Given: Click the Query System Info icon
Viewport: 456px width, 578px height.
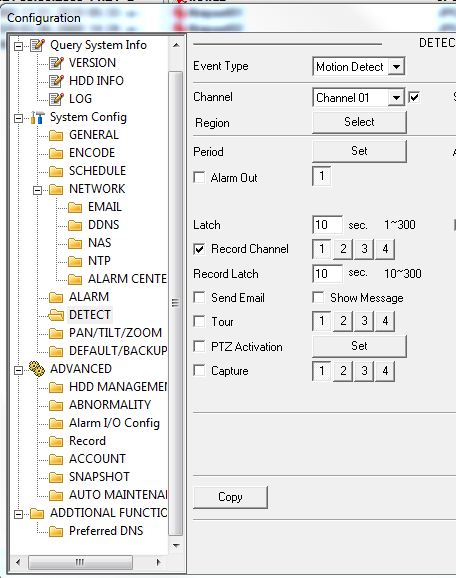Looking at the screenshot, I should point(37,45).
